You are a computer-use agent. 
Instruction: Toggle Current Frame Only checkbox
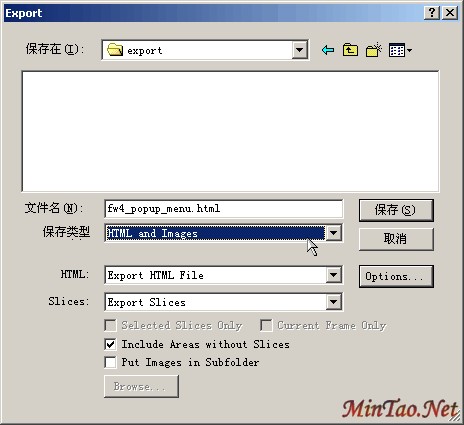pyautogui.click(x=266, y=325)
